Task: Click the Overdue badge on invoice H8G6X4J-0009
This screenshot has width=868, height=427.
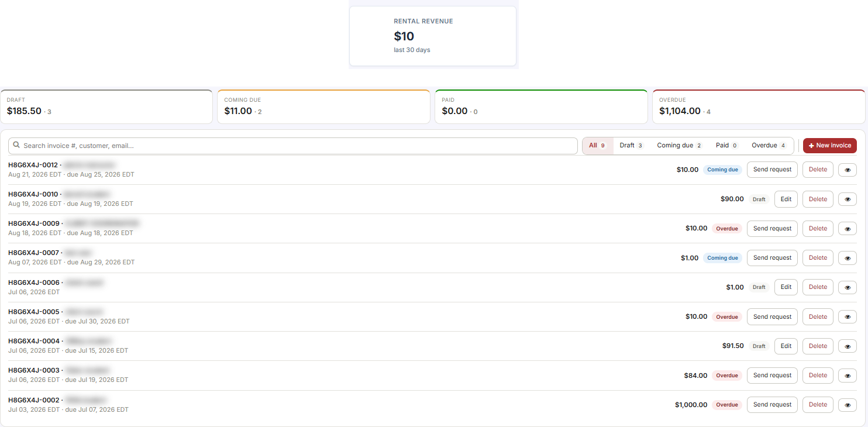Action: 727,229
